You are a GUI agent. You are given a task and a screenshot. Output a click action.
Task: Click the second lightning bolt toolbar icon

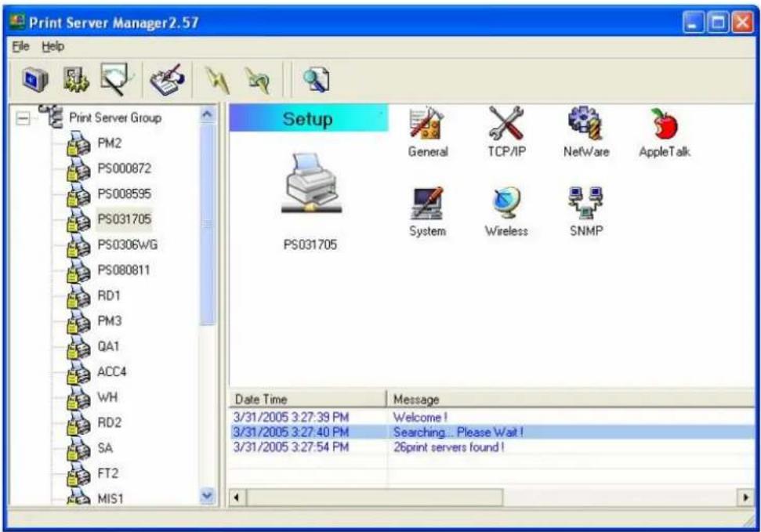point(258,80)
